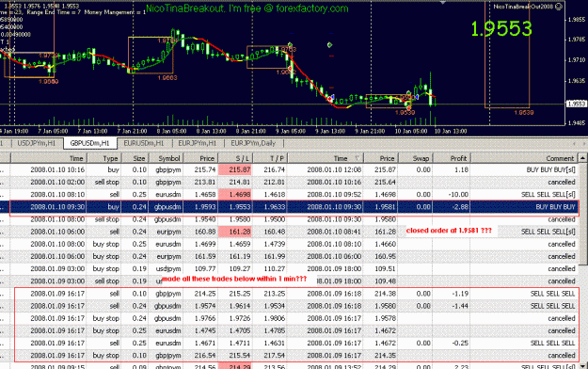Click the price cell 1.9766
The width and height of the screenshot is (588, 369).
[x=205, y=318]
